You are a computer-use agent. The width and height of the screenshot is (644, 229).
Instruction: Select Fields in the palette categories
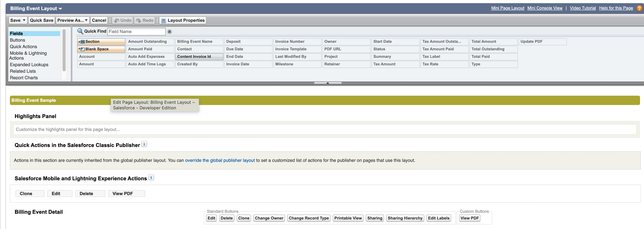click(x=34, y=33)
